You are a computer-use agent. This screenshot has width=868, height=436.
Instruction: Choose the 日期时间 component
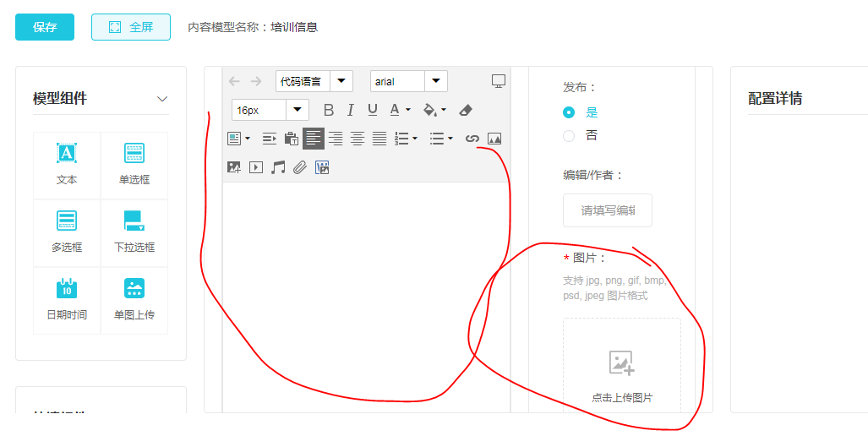pos(67,299)
